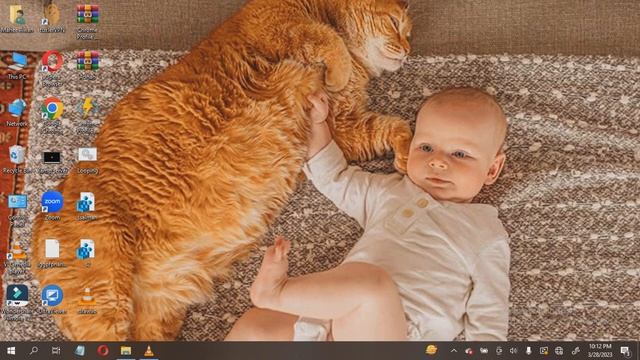Select the Network desktop icon

[x=17, y=109]
